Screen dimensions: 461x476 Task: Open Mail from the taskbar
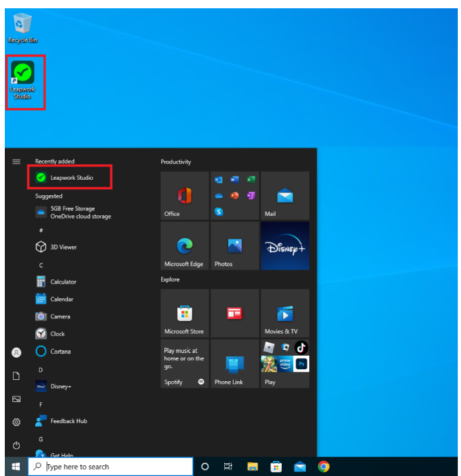pos(300,467)
